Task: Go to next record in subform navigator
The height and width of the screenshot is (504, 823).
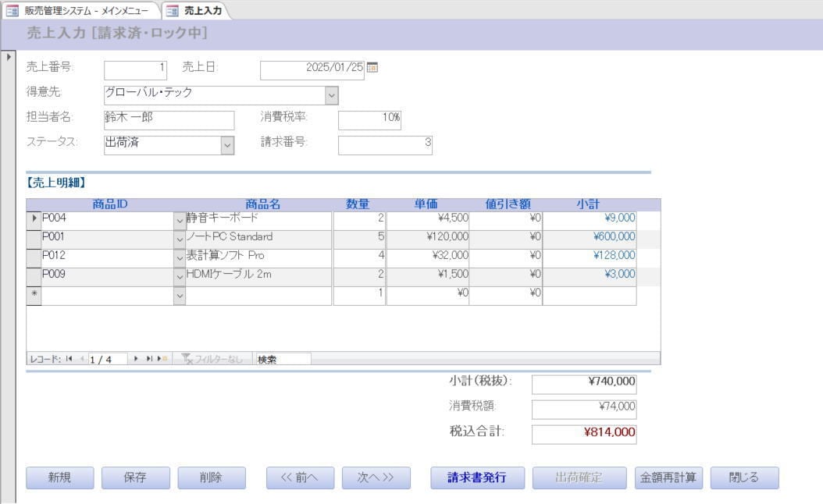Action: coord(135,359)
